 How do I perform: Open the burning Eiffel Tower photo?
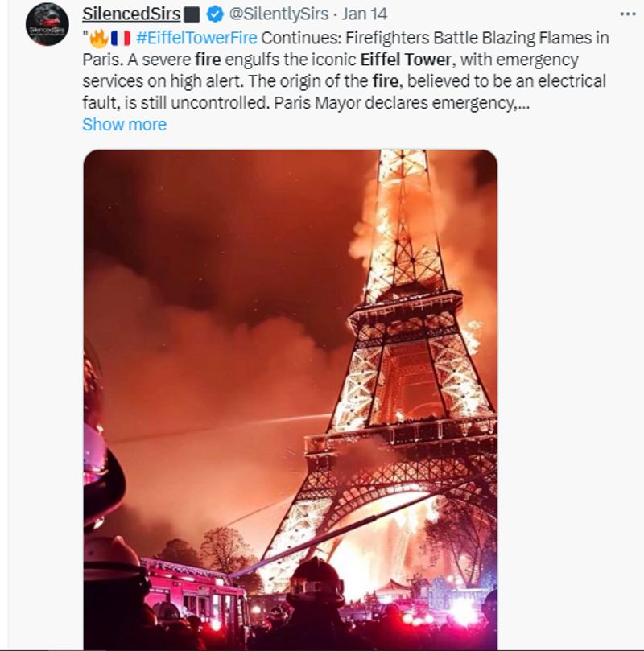point(291,399)
